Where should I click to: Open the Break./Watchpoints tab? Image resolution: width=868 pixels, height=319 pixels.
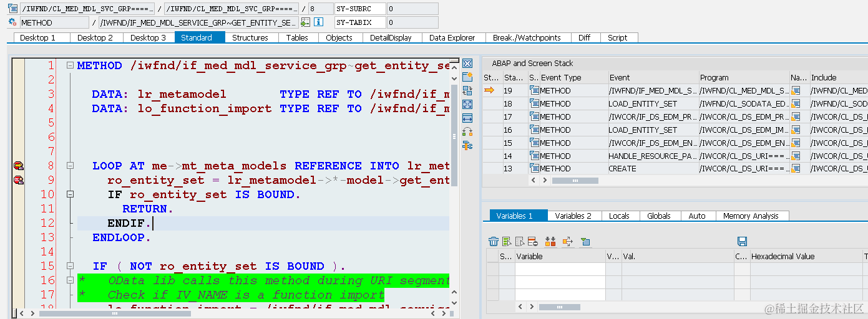(527, 37)
